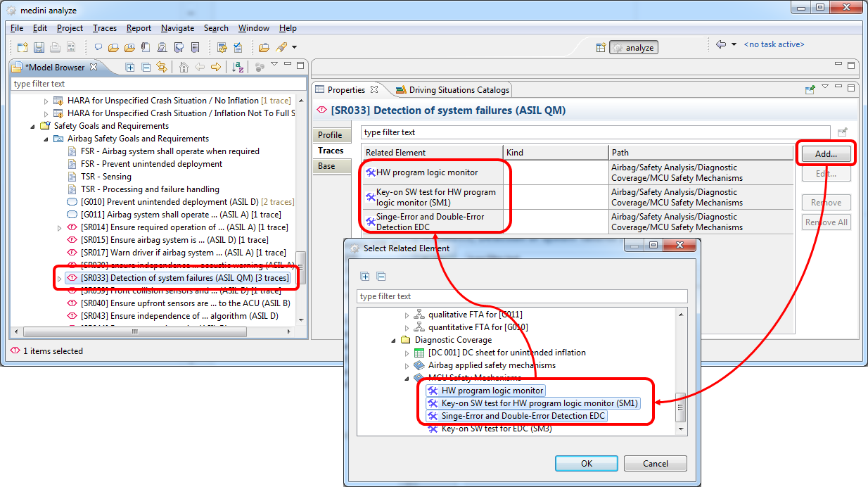Select SR017 Warn driver if airbag system
868x487 pixels.
(183, 253)
